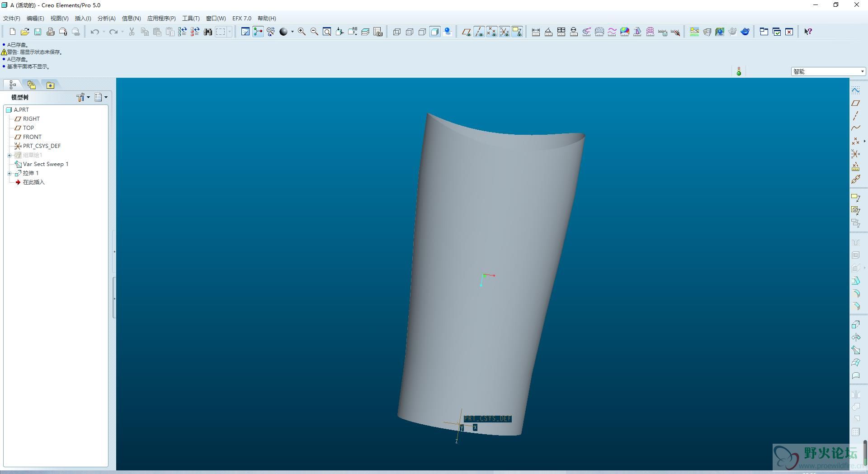Image resolution: width=868 pixels, height=474 pixels.
Task: Select the Hidden Line display icon
Action: pos(410,32)
